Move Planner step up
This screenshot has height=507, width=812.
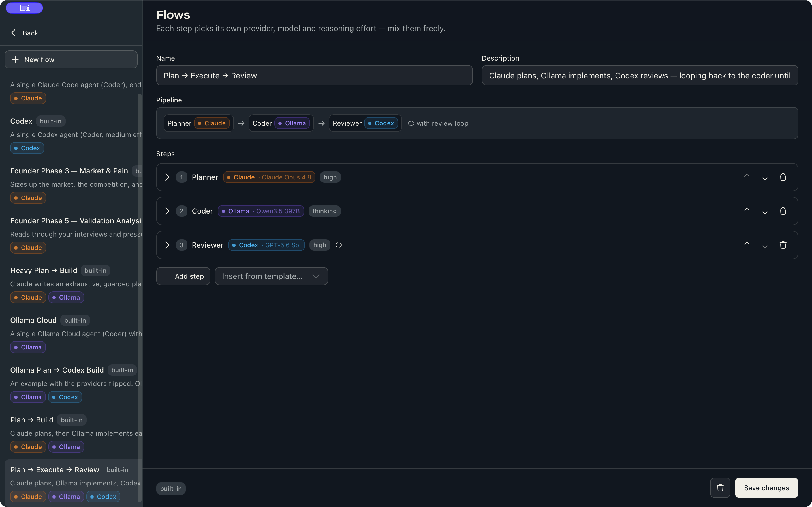click(x=747, y=177)
